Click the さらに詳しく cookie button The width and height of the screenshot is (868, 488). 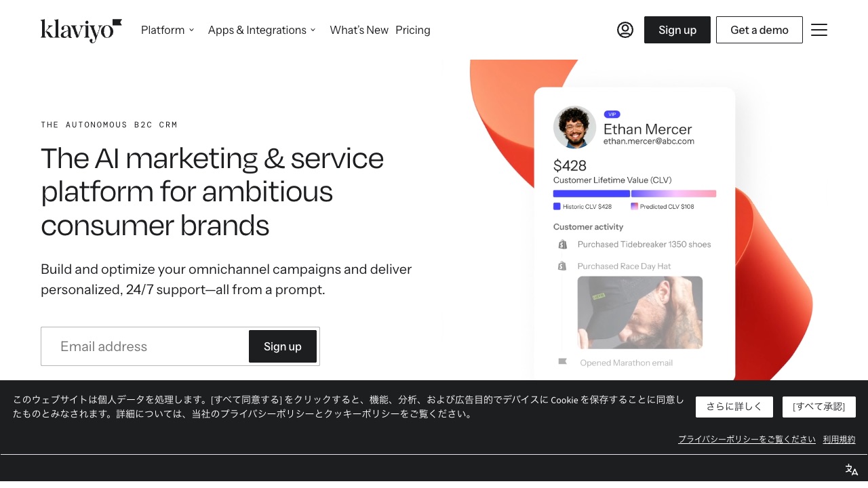point(734,407)
